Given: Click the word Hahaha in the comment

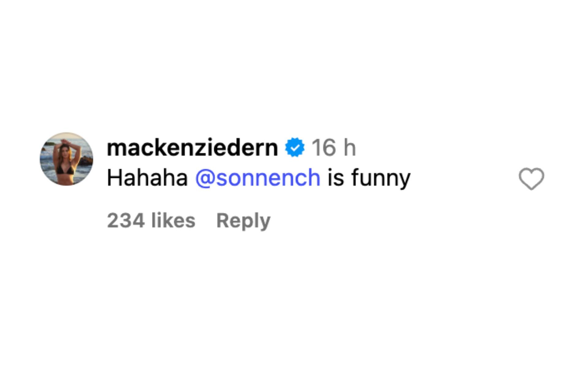Looking at the screenshot, I should pyautogui.click(x=147, y=178).
